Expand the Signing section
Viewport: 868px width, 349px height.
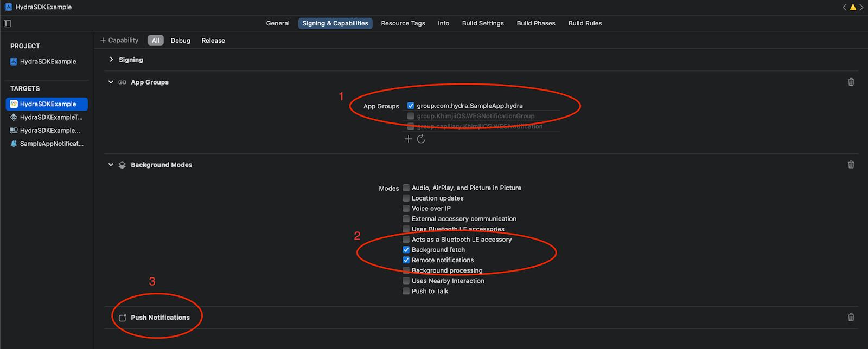point(111,60)
